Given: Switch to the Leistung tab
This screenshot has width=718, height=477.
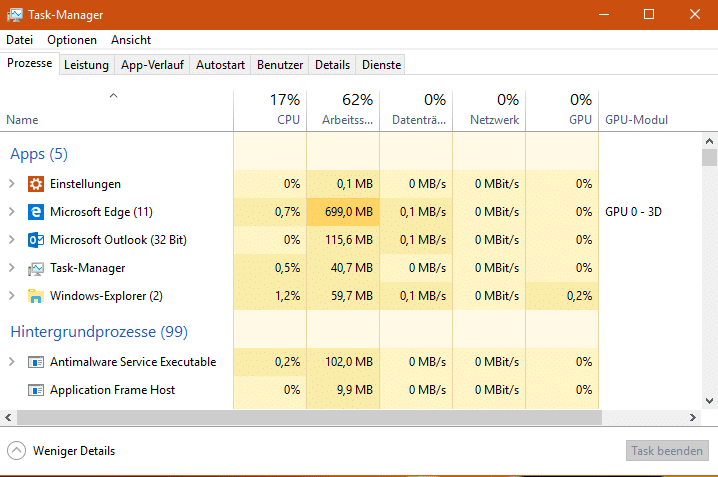Looking at the screenshot, I should (x=87, y=65).
